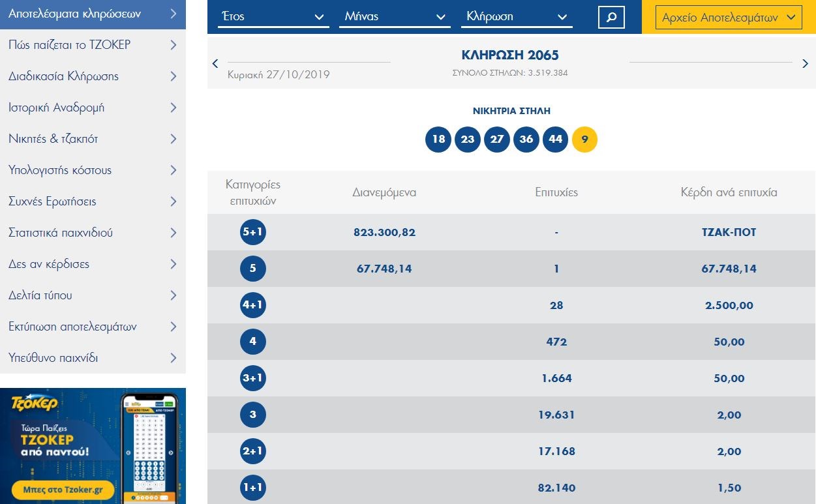Select Πώς παίζεται το ΤΖΟΚΕΡ menu item
The image size is (816, 504).
(93, 45)
